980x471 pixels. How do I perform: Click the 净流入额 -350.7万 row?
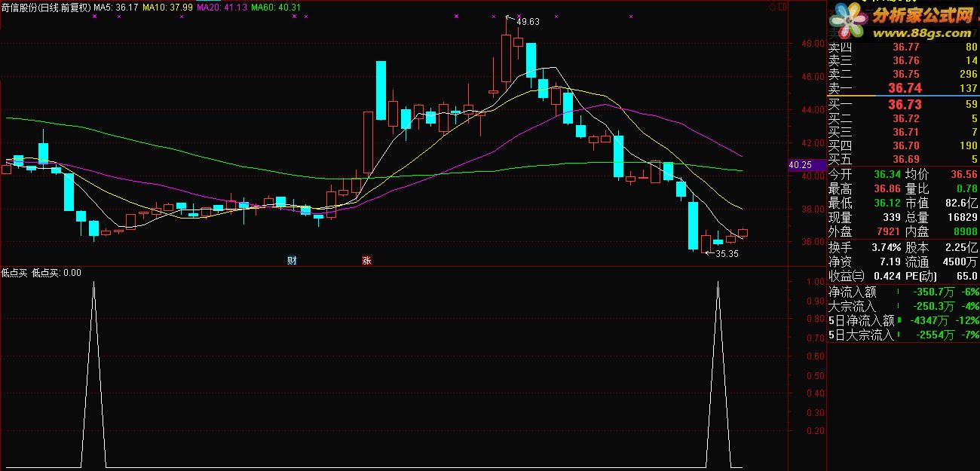903,292
